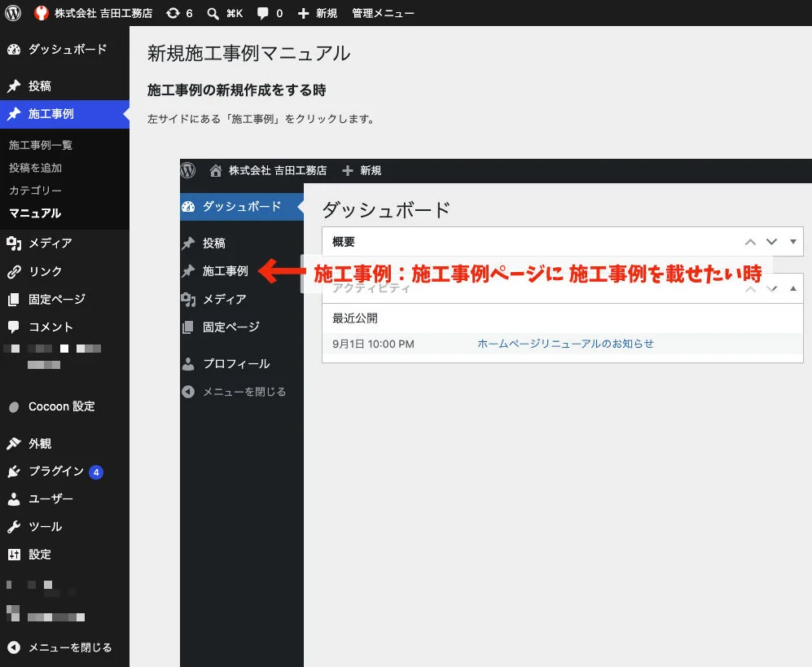Open ホームページリニューアルのお知らせ link
This screenshot has width=812, height=667.
tap(565, 344)
